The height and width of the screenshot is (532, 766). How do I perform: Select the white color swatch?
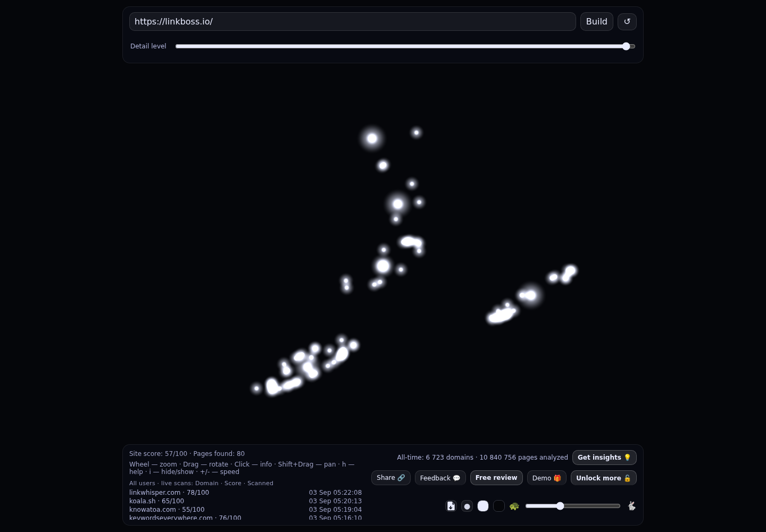(x=483, y=506)
